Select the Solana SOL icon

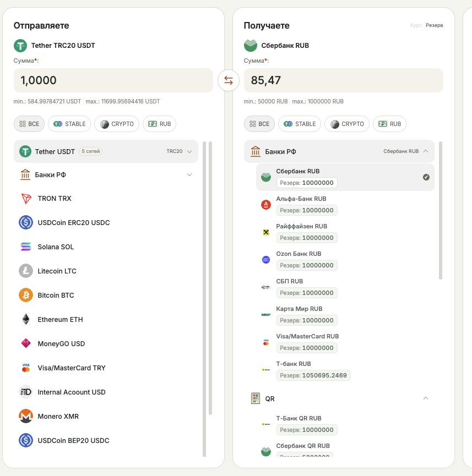[x=26, y=247]
